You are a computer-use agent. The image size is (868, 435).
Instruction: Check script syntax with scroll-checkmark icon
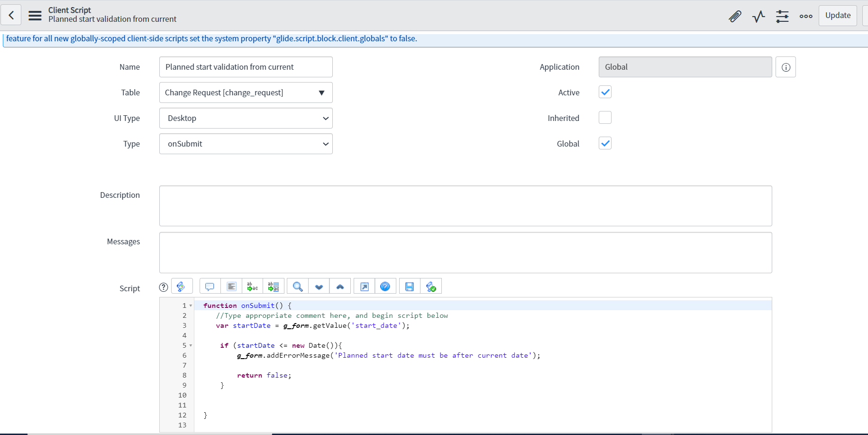tap(431, 287)
